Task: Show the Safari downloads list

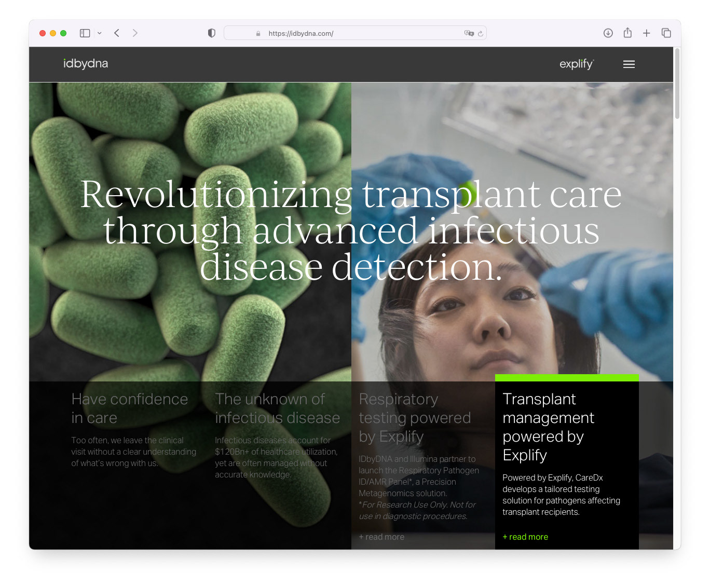Action: [608, 33]
